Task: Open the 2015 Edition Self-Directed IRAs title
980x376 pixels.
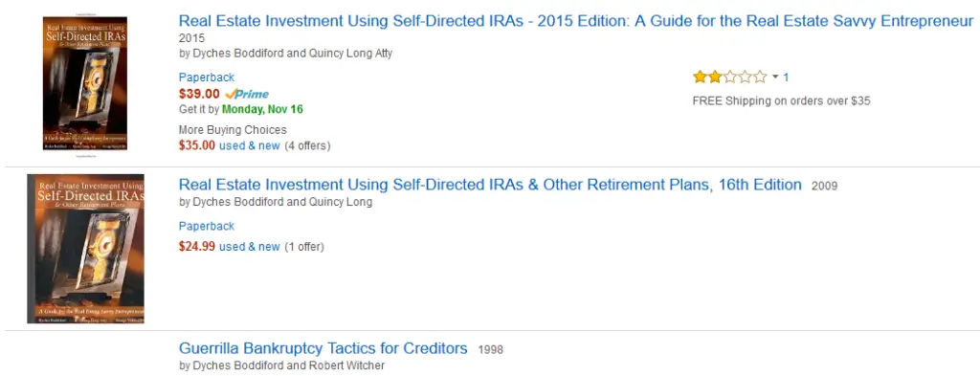Action: pyautogui.click(x=576, y=21)
